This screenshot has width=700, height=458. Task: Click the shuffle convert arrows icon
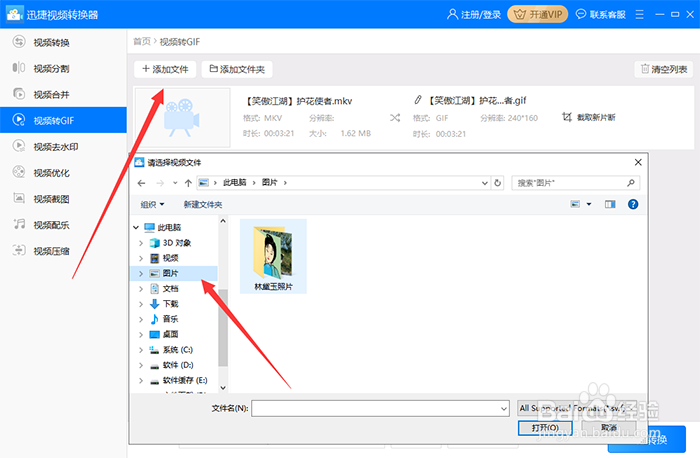395,118
